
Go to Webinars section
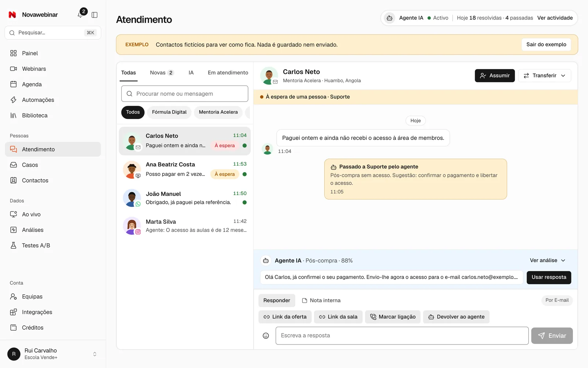pos(53,69)
